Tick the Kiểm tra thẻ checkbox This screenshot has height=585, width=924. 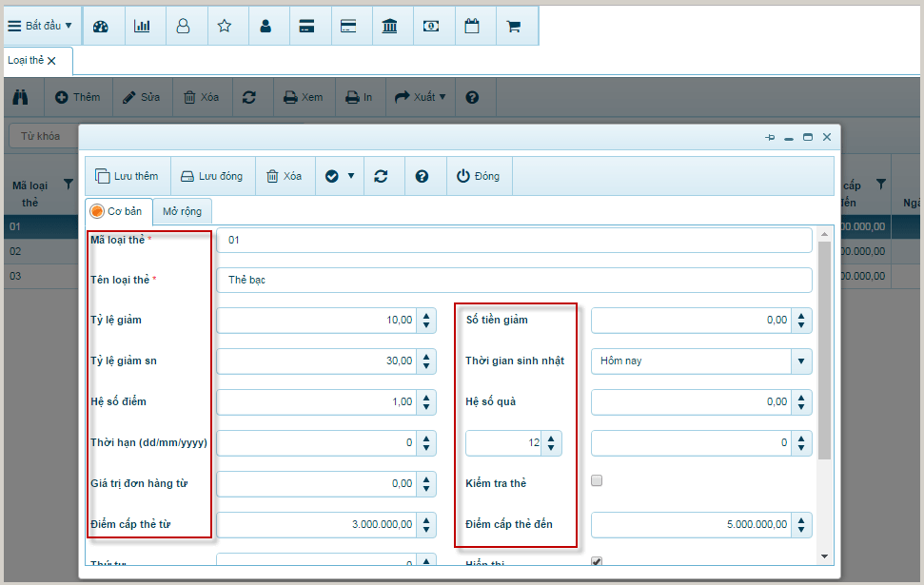tap(597, 480)
